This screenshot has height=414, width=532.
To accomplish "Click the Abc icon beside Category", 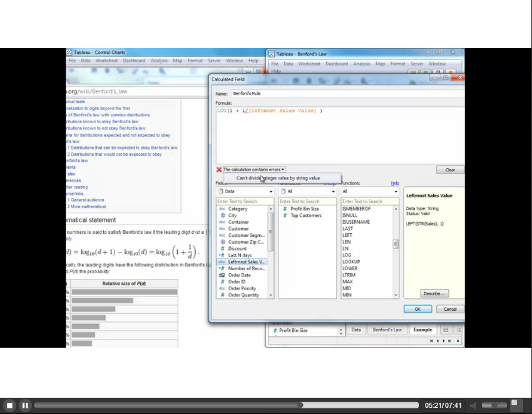I will point(222,209).
